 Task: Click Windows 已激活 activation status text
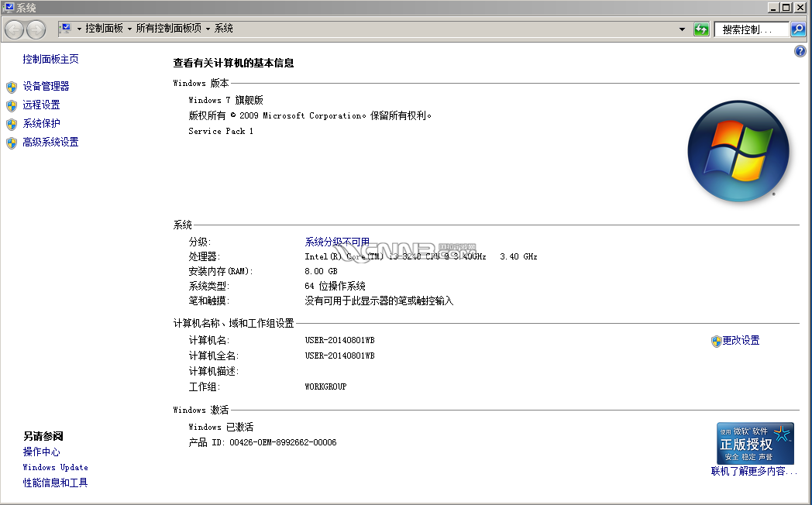point(221,427)
